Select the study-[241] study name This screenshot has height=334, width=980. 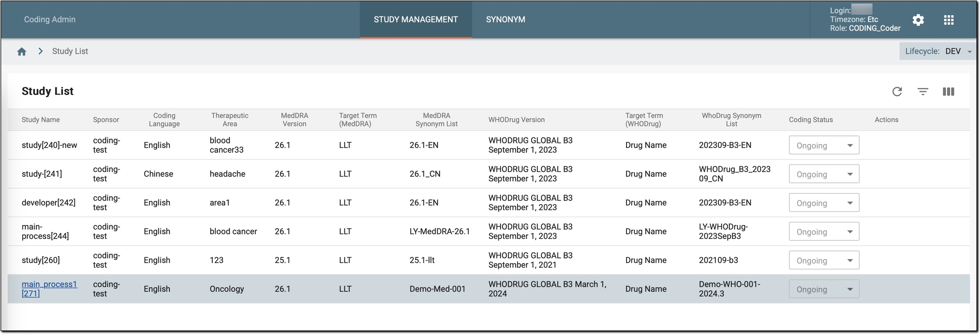pyautogui.click(x=42, y=174)
